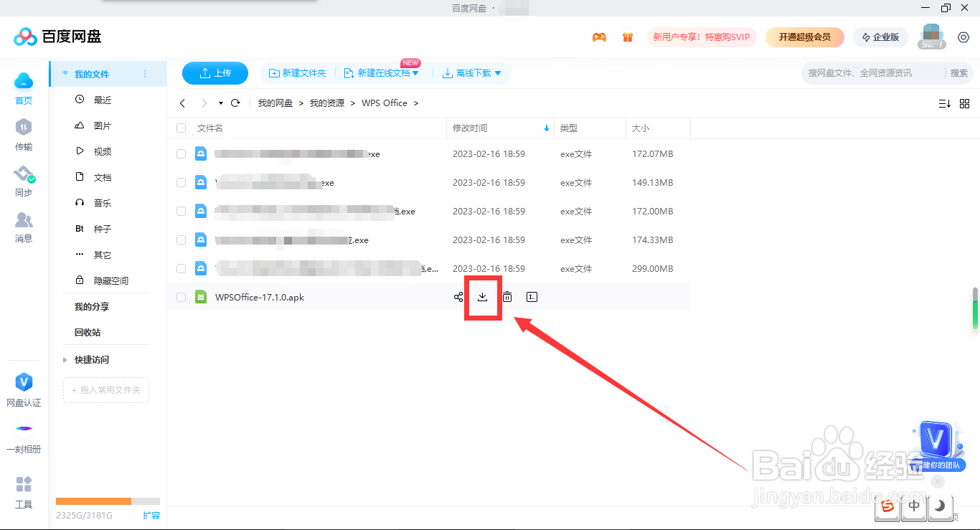Open the settings hexagon icon
This screenshot has width=980, height=530.
[963, 37]
